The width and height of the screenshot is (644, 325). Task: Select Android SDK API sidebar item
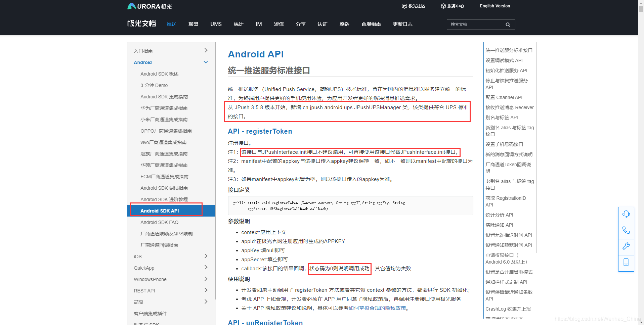tap(171, 211)
